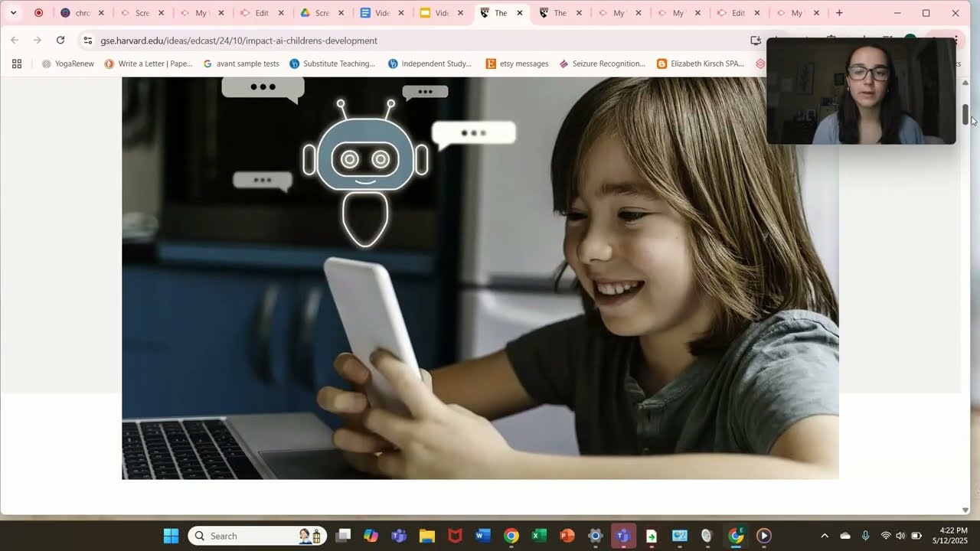Click the microphone tray icon

point(865,536)
